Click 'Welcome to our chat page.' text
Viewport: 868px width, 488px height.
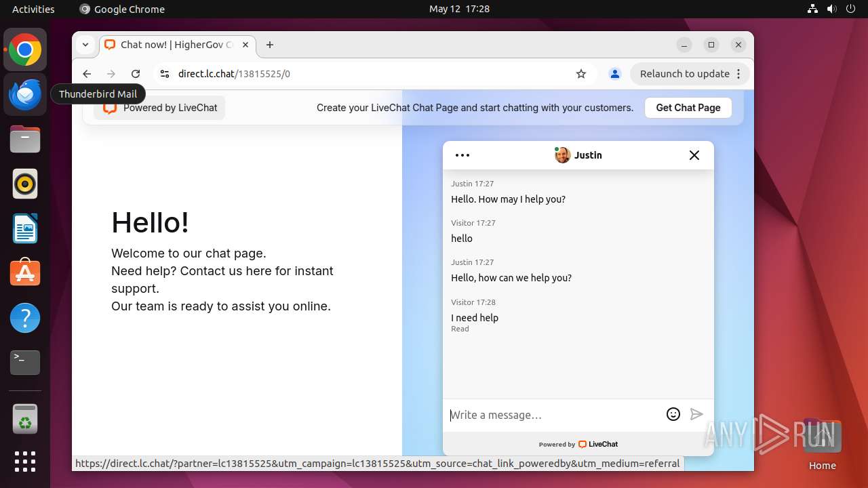[x=189, y=253]
